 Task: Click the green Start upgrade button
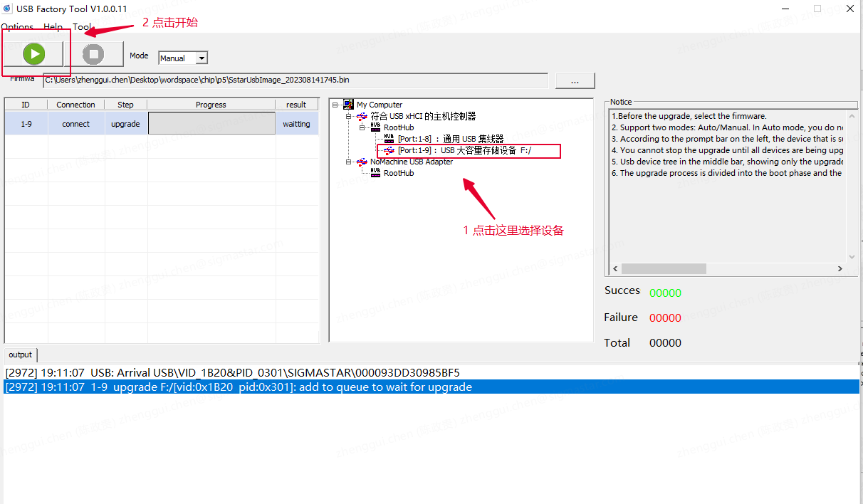click(33, 54)
